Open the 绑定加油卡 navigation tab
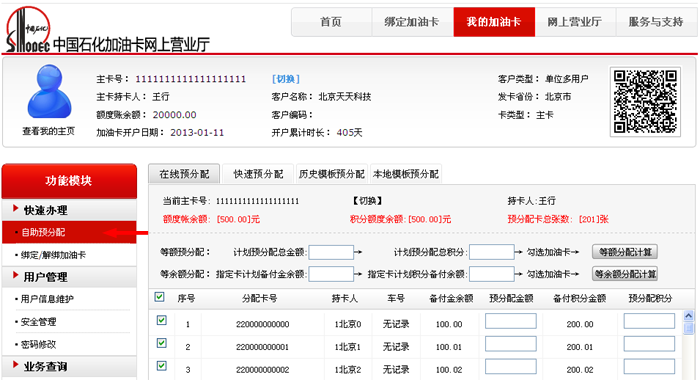The width and height of the screenshot is (700, 380). click(412, 22)
